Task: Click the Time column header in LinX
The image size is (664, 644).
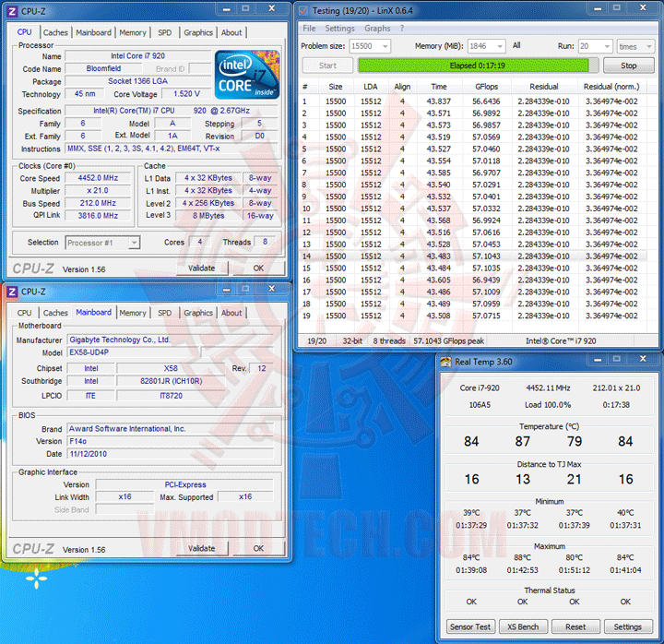Action: [439, 87]
